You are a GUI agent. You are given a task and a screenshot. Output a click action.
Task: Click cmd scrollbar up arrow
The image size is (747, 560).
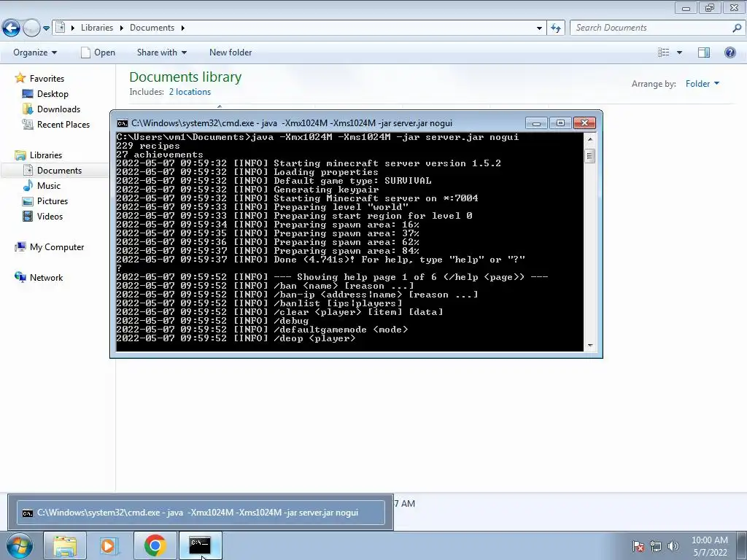pos(589,139)
